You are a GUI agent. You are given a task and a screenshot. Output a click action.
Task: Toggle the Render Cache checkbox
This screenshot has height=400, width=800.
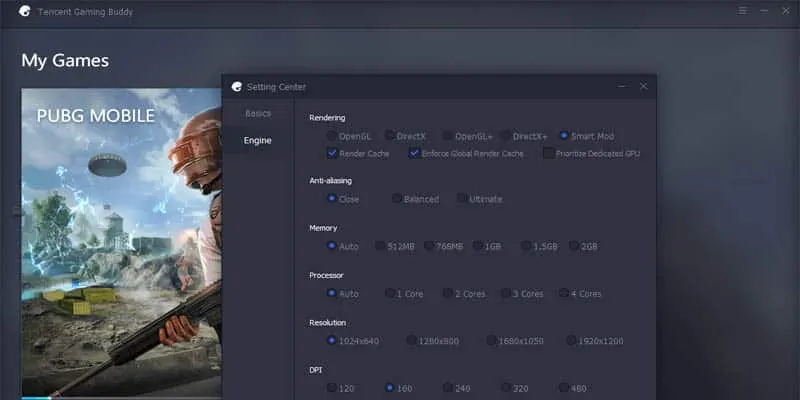click(x=332, y=153)
